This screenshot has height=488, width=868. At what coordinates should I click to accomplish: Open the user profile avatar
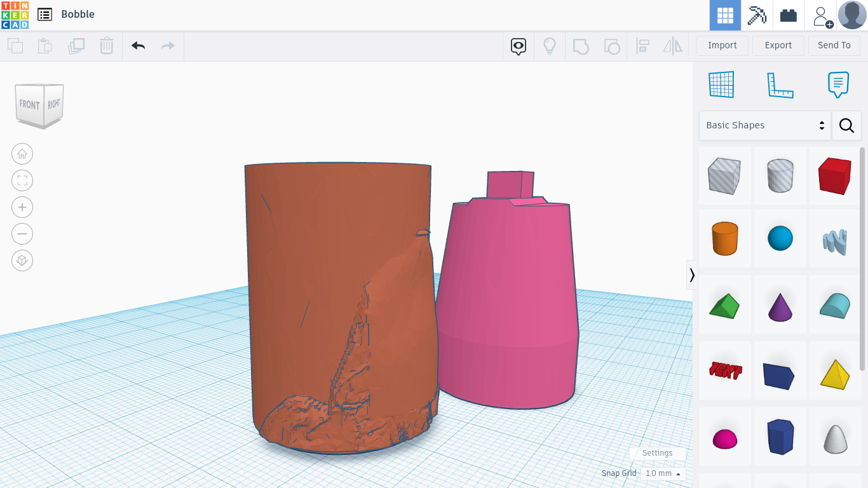coord(852,15)
